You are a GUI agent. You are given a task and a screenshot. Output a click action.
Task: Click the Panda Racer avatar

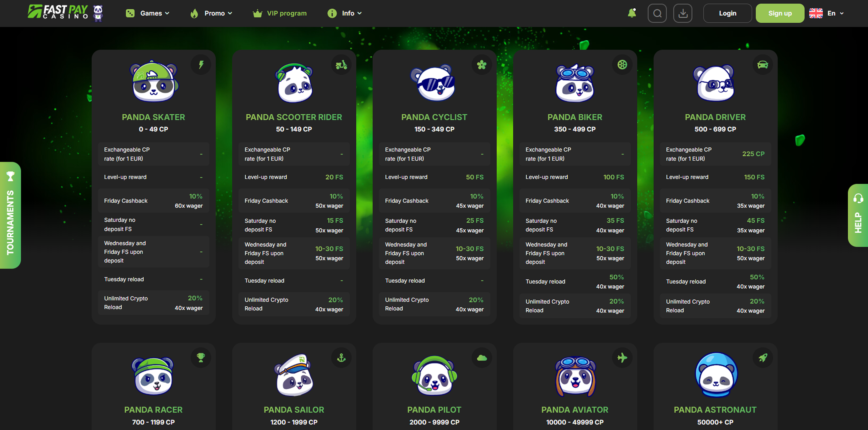point(153,376)
